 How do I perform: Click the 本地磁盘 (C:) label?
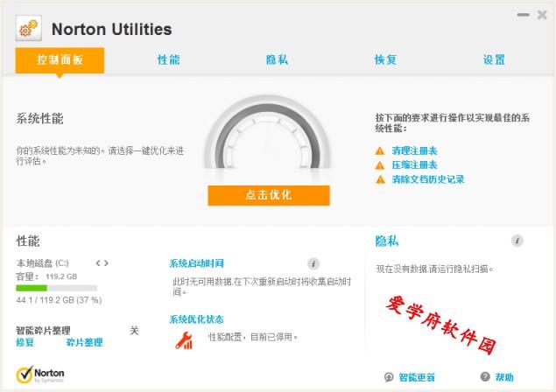pos(43,263)
